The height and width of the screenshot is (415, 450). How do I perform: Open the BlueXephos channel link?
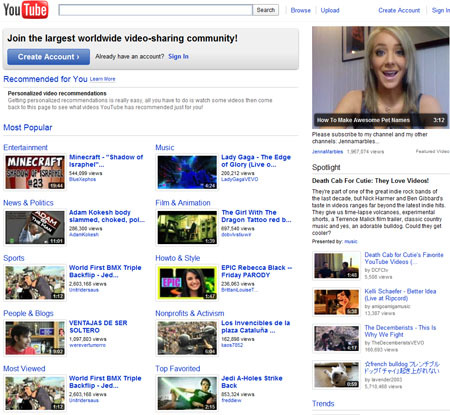82,179
